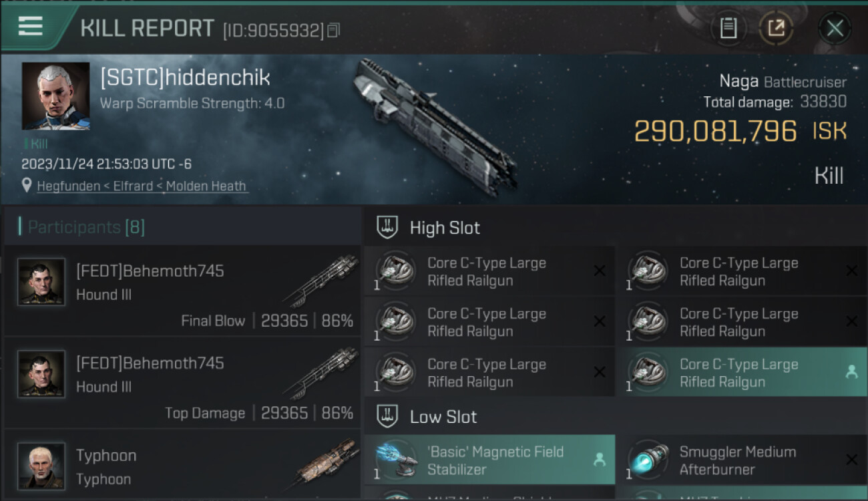Click the person icon on Magnetic Stabilizer
The image size is (868, 501).
click(x=599, y=460)
